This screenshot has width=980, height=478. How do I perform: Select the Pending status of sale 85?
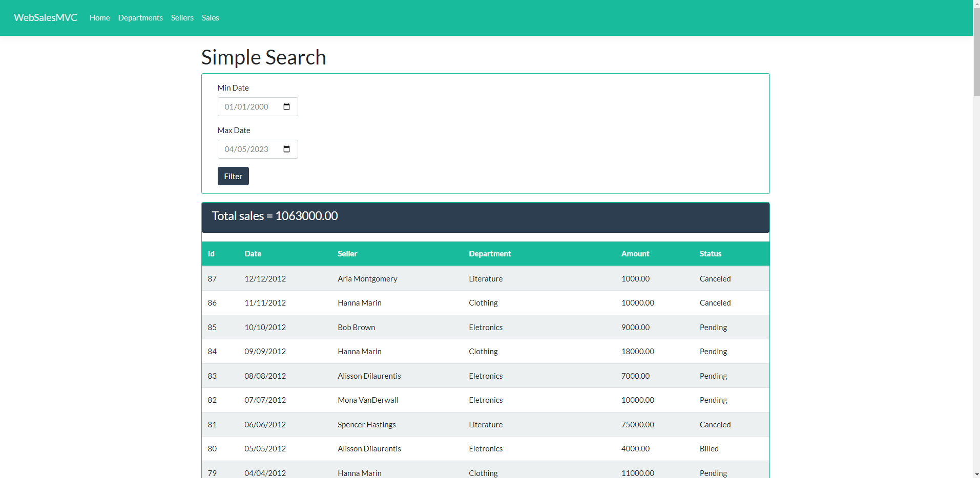pyautogui.click(x=713, y=327)
